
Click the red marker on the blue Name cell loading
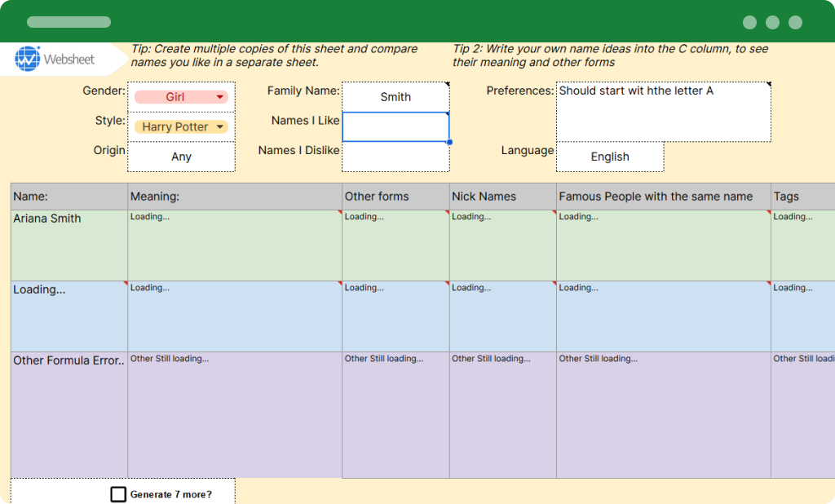124,285
